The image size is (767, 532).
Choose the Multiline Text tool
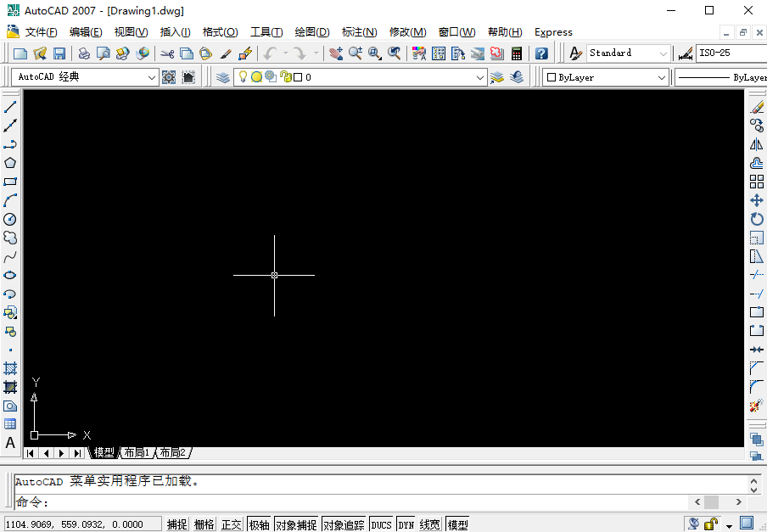10,443
